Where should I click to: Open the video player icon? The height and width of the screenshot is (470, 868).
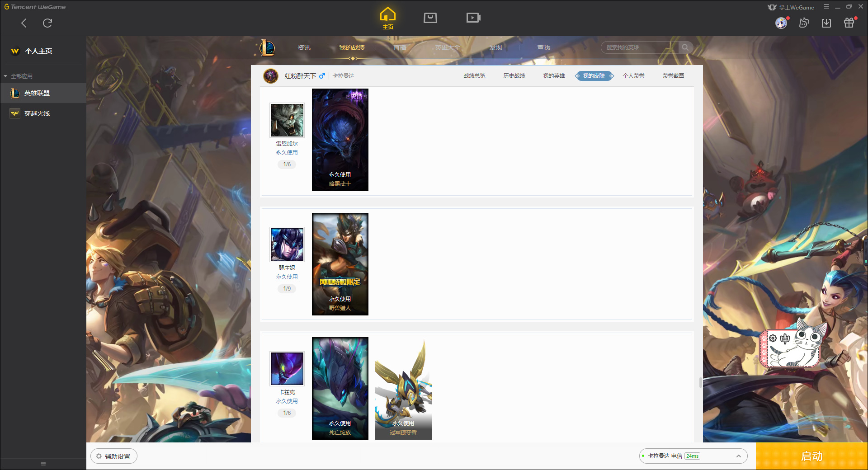pyautogui.click(x=473, y=18)
